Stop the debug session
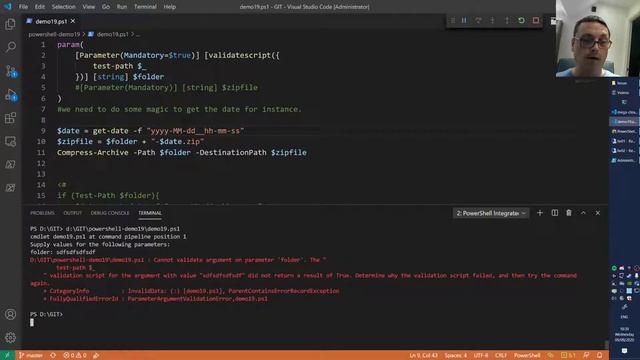Screen dimensions: 640x360 [536, 20]
